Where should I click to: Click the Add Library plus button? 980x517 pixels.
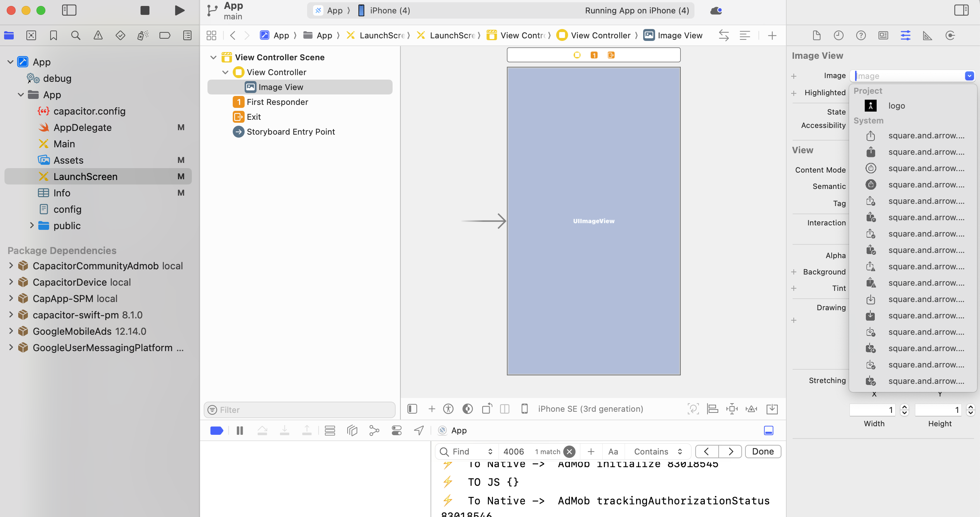(772, 35)
